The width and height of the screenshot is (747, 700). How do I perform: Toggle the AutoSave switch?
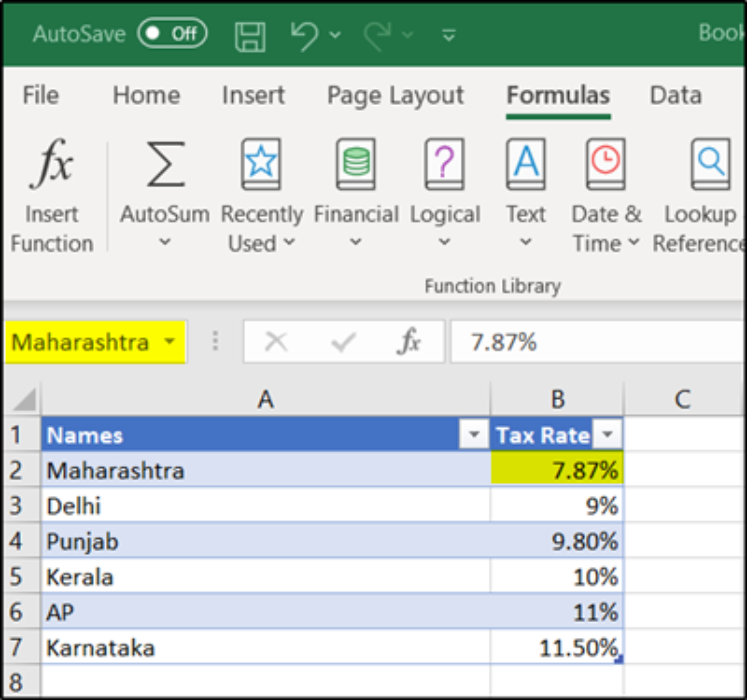[172, 34]
